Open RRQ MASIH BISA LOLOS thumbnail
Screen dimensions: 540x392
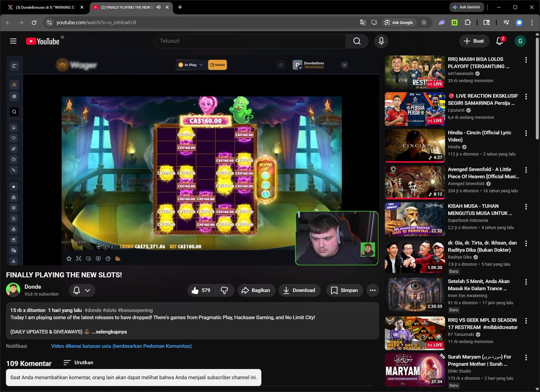click(415, 73)
